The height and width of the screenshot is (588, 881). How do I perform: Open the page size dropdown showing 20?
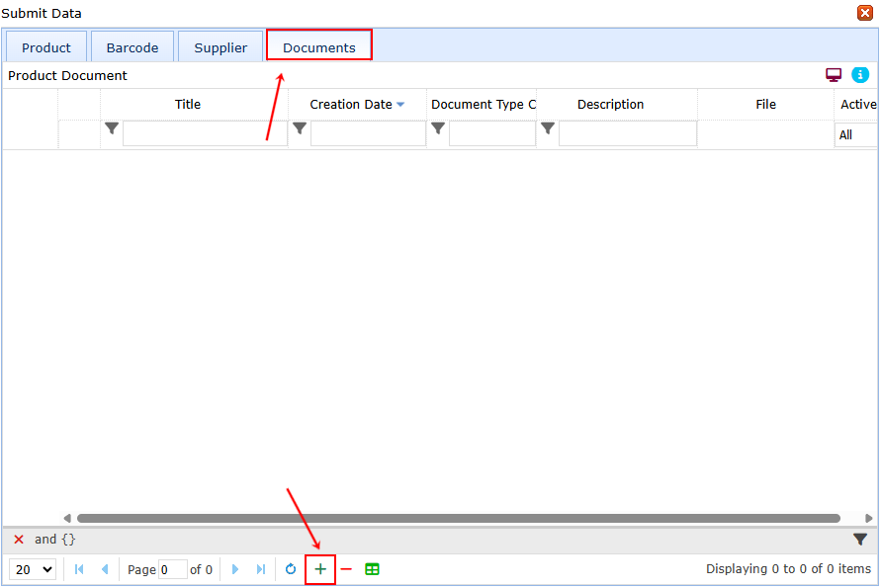32,568
